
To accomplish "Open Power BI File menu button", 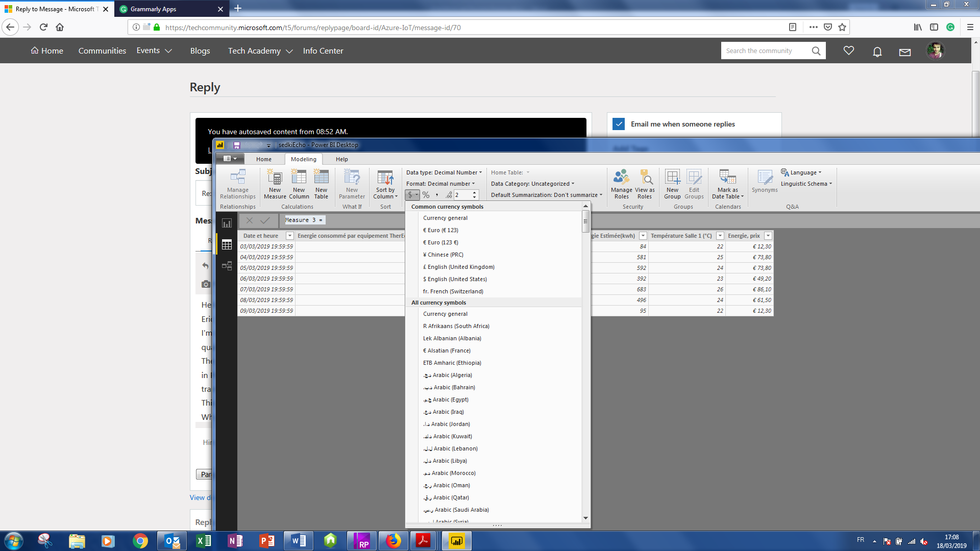I will [230, 159].
